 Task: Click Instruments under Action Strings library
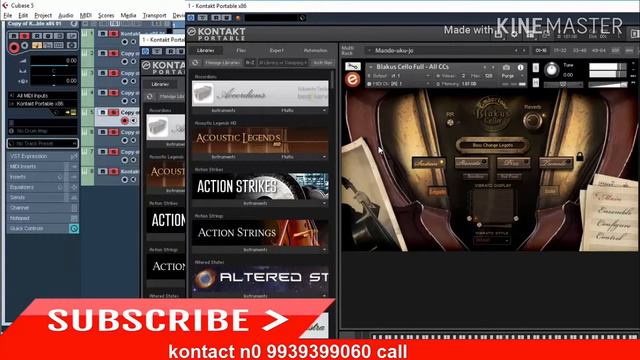(x=255, y=250)
